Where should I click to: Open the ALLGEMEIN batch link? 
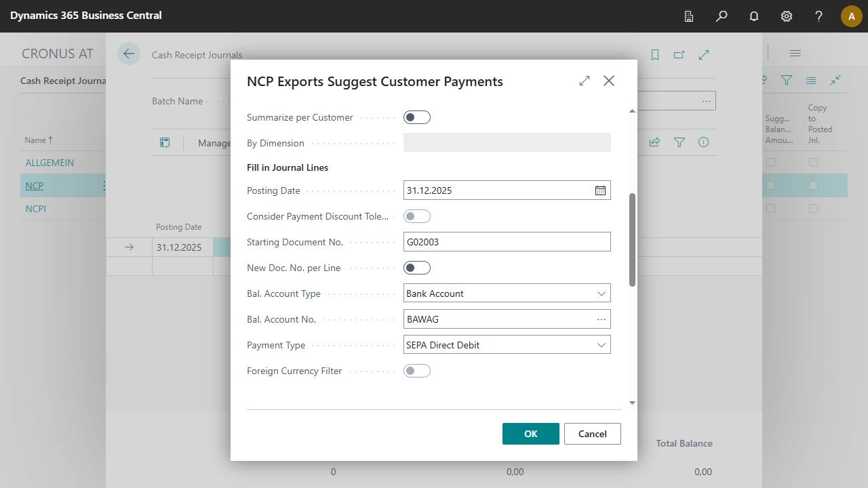50,163
